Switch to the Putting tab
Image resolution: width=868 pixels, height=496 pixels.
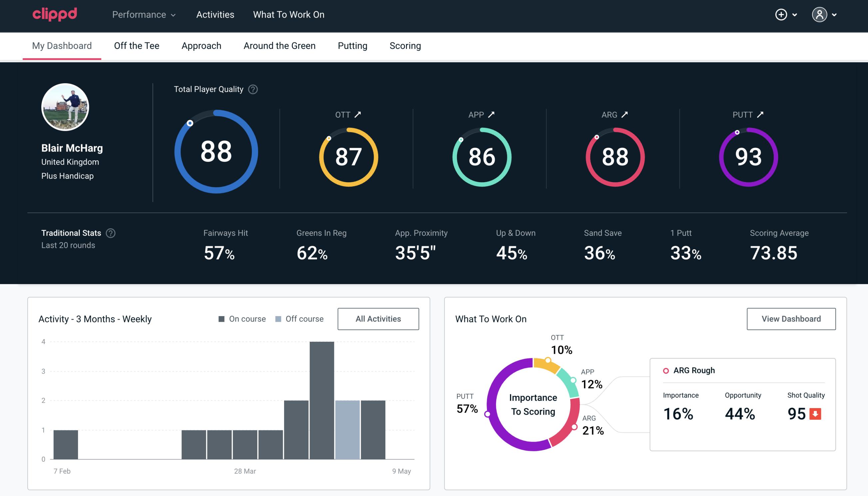(352, 46)
